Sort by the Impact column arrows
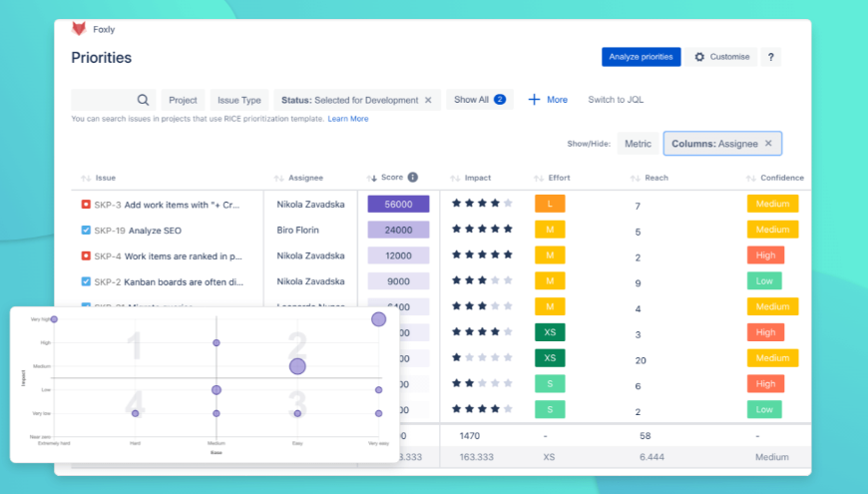The image size is (868, 494). (455, 178)
